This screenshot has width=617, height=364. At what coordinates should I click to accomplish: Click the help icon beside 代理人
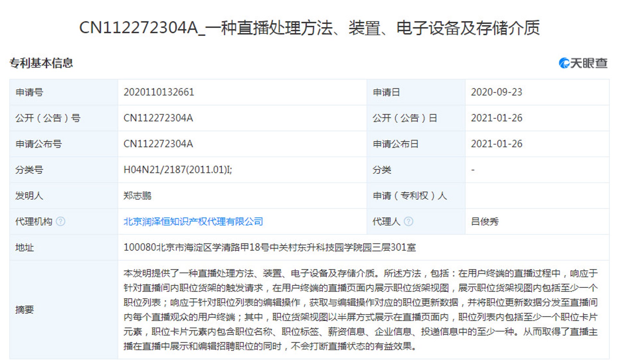[x=408, y=221]
